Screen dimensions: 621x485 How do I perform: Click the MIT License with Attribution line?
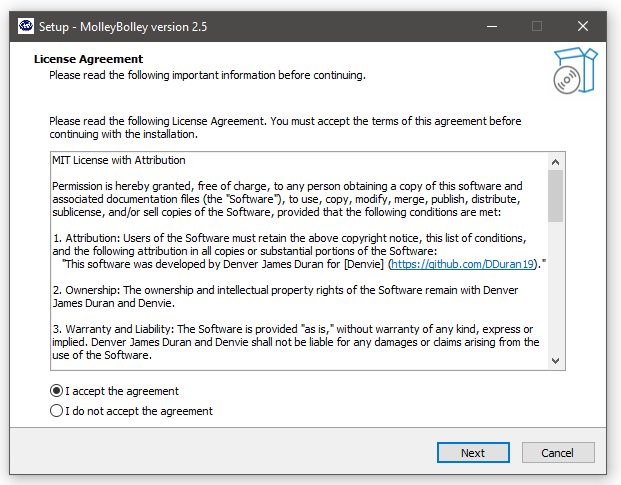[x=119, y=160]
